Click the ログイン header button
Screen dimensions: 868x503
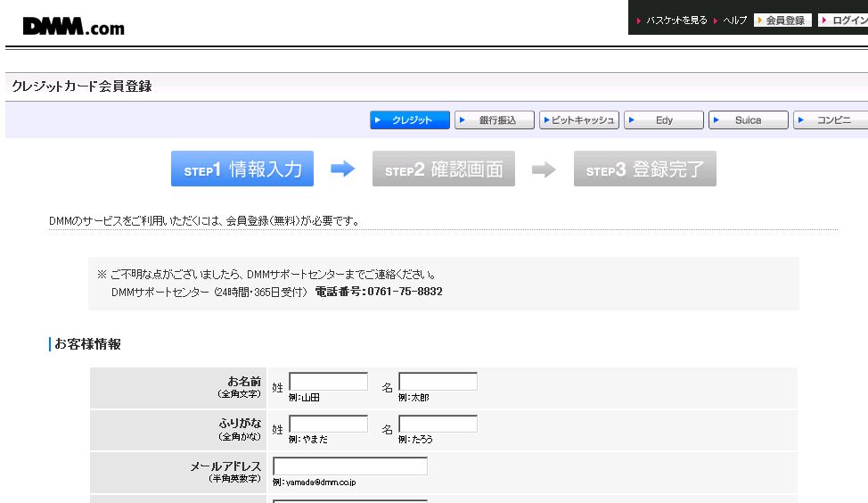click(843, 21)
